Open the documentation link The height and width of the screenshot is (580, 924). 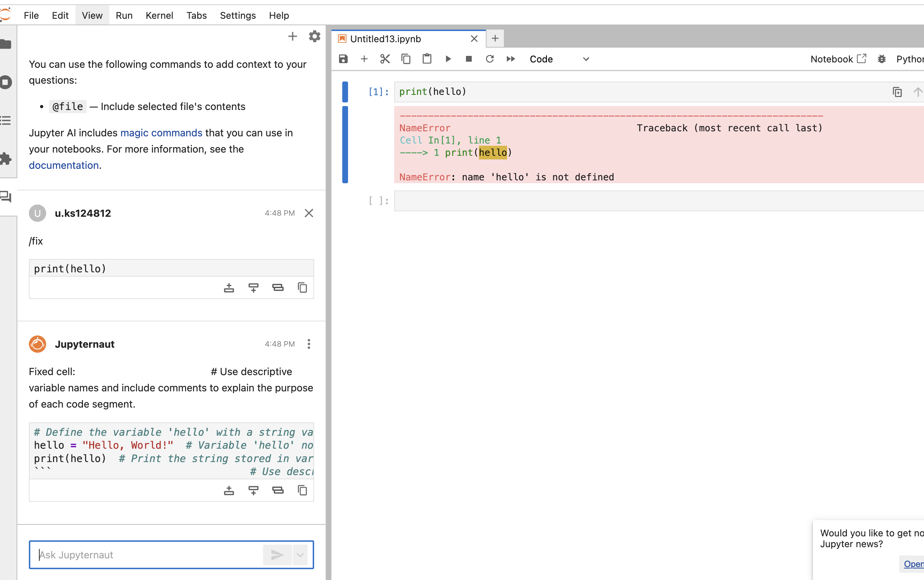(64, 165)
